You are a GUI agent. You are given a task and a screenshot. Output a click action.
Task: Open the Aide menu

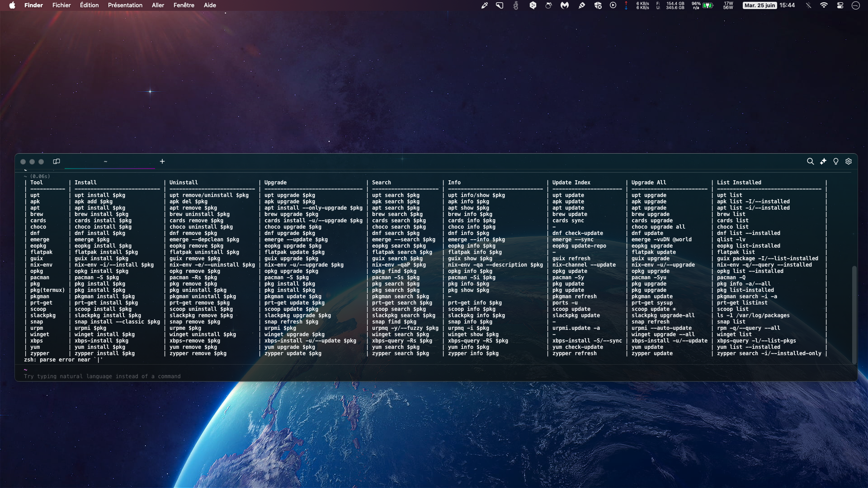(210, 5)
